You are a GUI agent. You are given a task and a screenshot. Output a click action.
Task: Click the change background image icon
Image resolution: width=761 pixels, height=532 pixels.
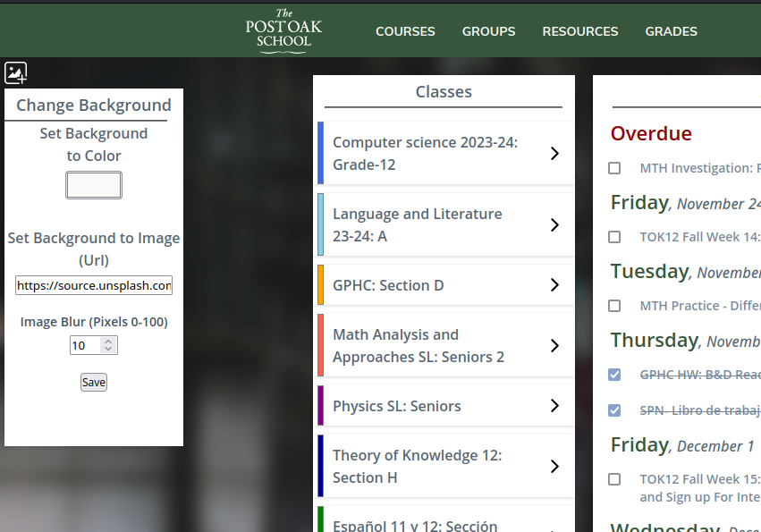coord(15,72)
